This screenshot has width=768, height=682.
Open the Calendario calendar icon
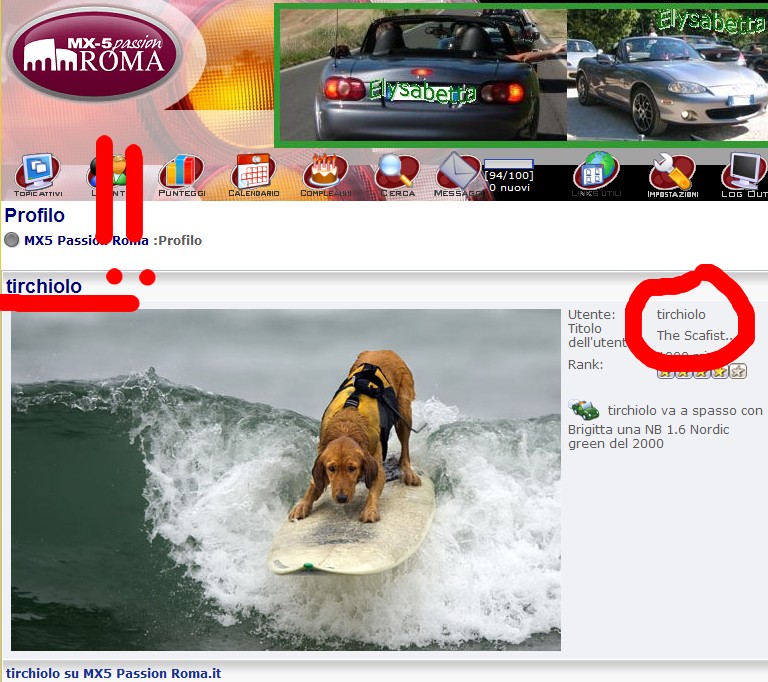pyautogui.click(x=253, y=172)
